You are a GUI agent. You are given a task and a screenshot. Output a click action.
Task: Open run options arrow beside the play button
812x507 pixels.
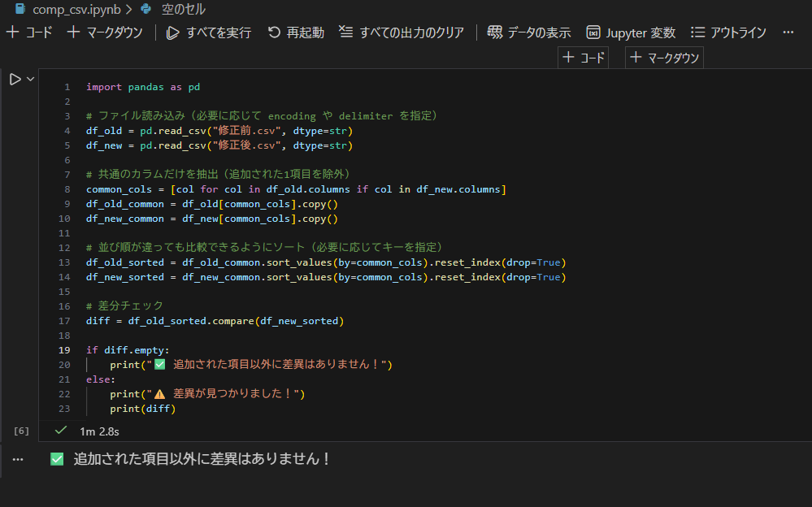tap(31, 79)
